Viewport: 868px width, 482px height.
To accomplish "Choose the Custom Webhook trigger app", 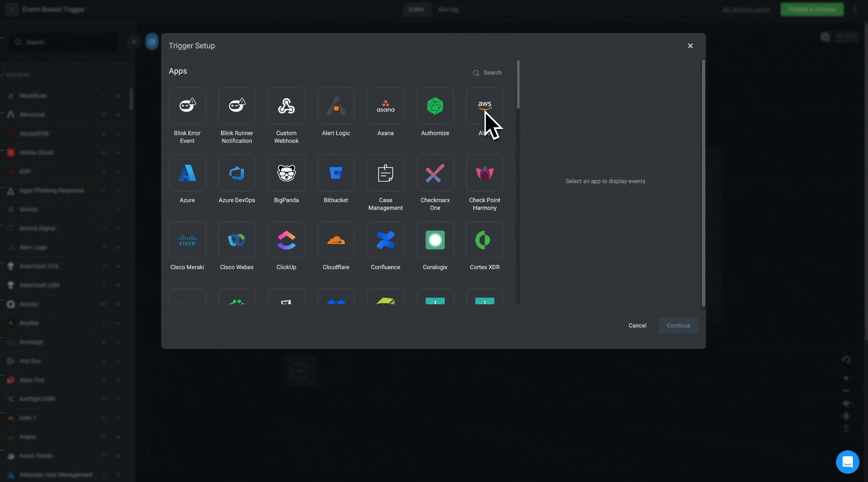I will coord(286,106).
